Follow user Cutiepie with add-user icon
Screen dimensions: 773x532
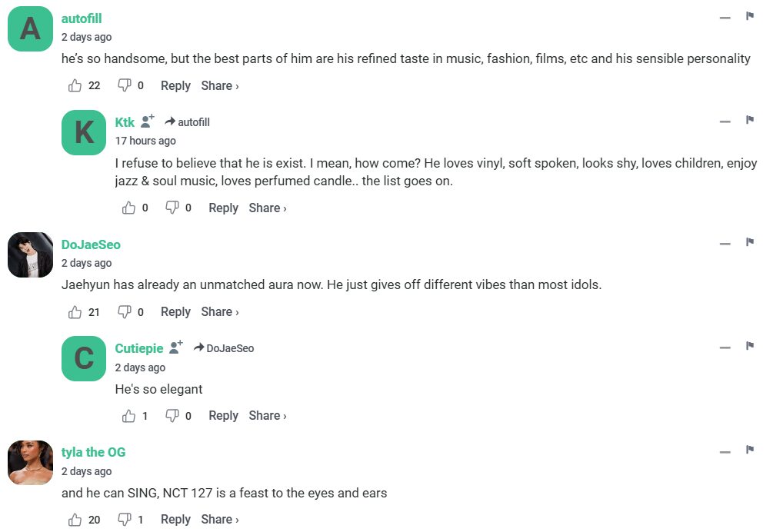pyautogui.click(x=176, y=347)
